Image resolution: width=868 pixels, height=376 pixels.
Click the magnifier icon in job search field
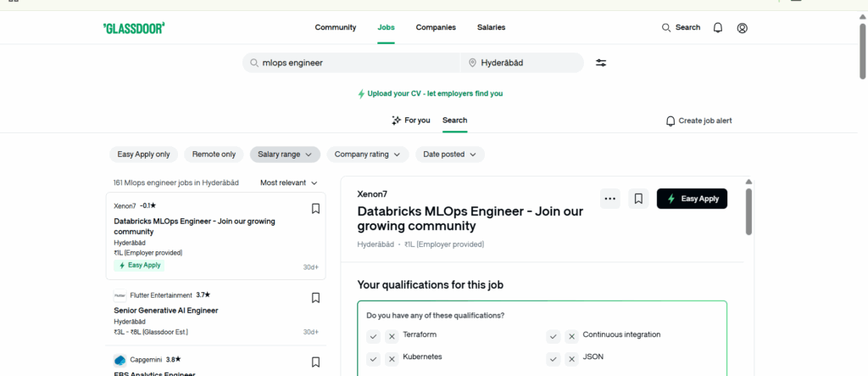254,63
